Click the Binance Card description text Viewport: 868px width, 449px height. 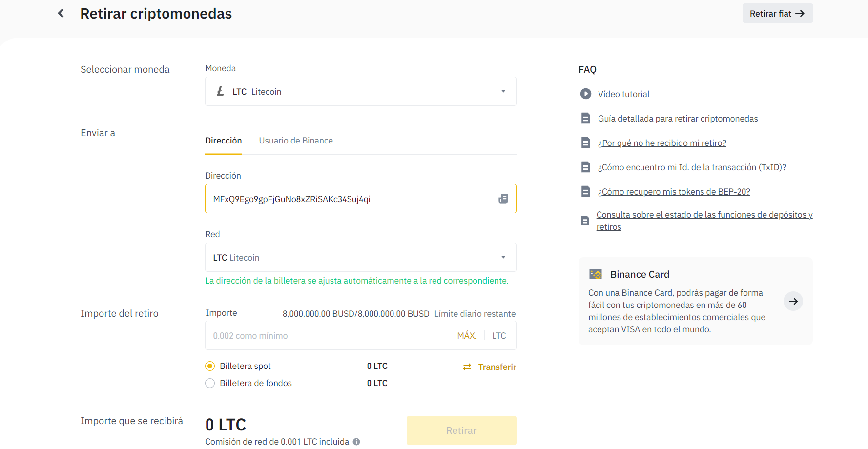click(677, 311)
